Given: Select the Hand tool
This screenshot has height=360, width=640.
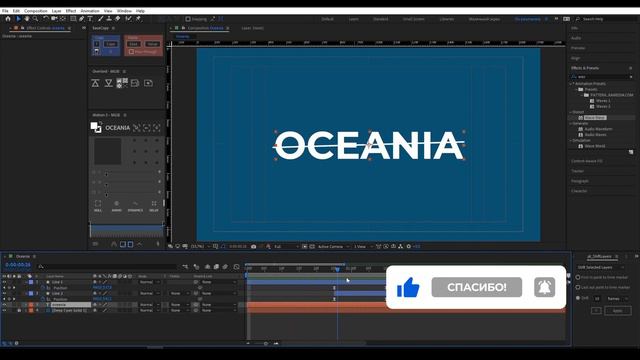Looking at the screenshot, I should [27, 19].
